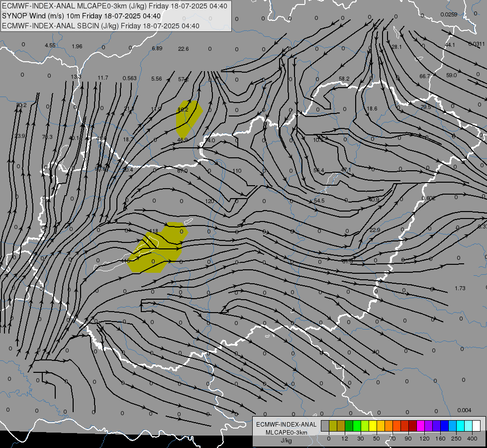Pick the pure yellow legend swatch
This screenshot has height=448, width=487.
[373, 426]
